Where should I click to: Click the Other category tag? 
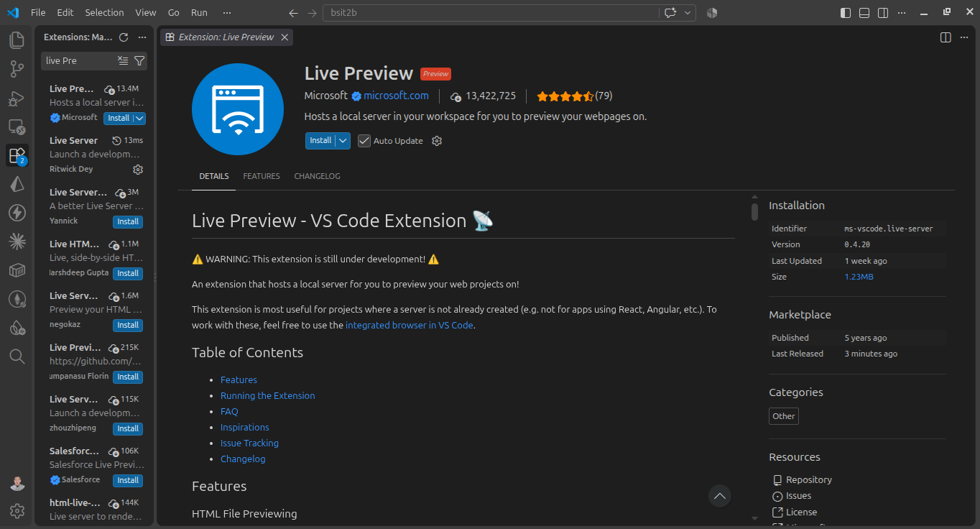click(x=784, y=416)
